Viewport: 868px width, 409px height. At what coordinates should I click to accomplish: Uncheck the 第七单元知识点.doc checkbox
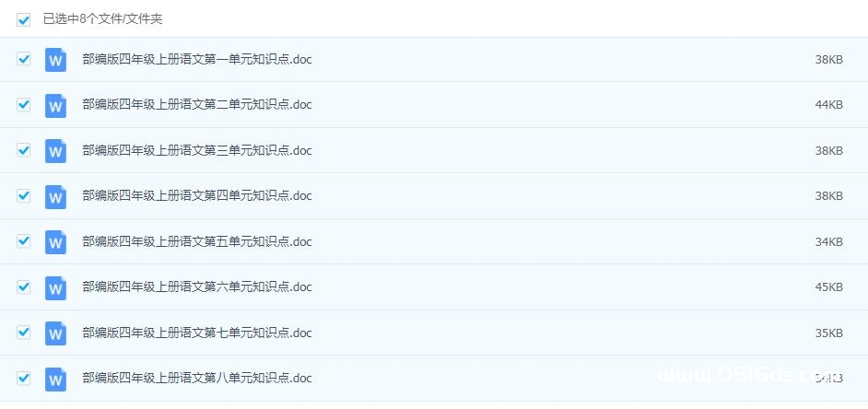(x=23, y=332)
